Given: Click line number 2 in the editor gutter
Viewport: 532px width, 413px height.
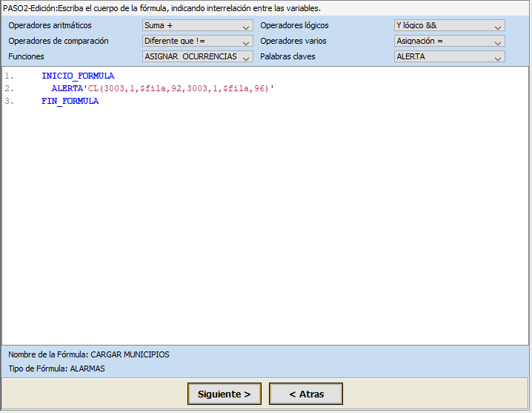Looking at the screenshot, I should (x=8, y=89).
